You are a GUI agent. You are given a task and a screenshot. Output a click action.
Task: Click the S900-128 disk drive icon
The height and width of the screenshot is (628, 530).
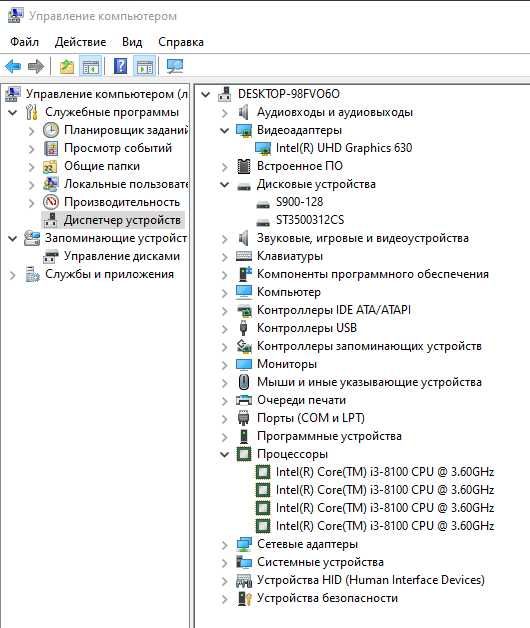(263, 204)
